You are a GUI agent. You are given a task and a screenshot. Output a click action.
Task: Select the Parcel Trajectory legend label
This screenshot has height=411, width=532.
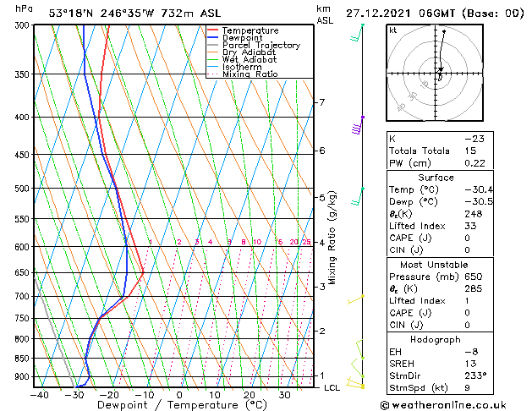(261, 45)
